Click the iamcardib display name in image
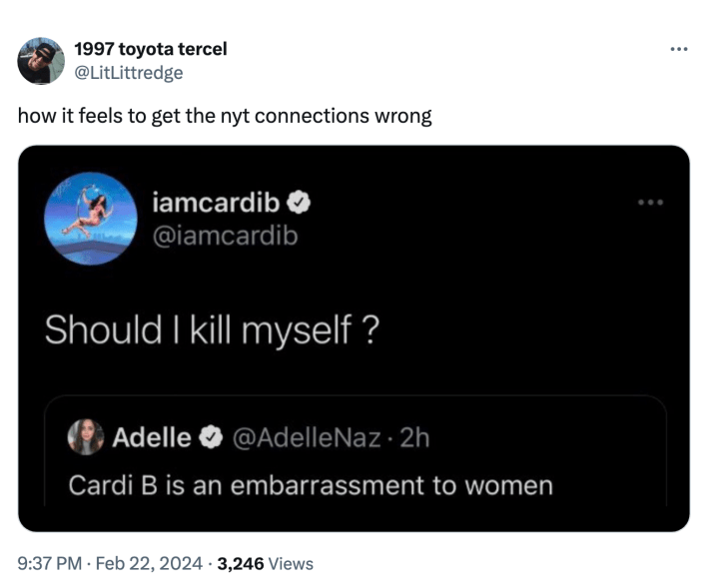This screenshot has width=708, height=588. (216, 204)
